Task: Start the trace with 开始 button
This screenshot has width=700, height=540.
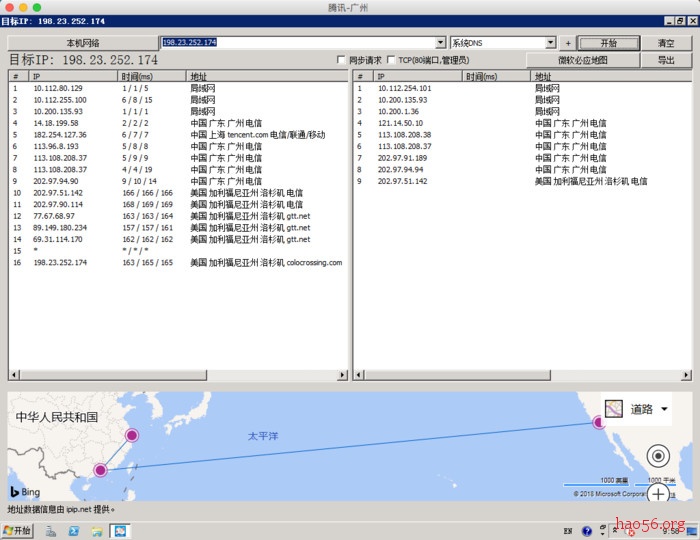Action: click(608, 43)
